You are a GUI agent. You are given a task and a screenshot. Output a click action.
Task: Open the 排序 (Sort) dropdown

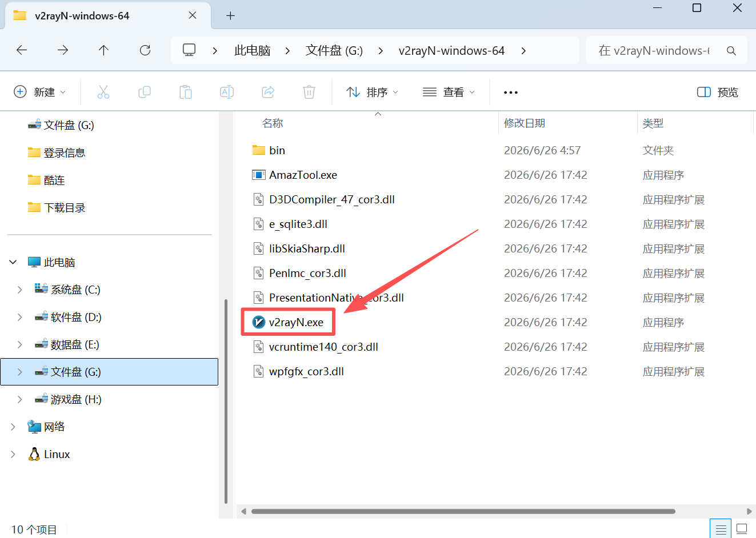(373, 92)
